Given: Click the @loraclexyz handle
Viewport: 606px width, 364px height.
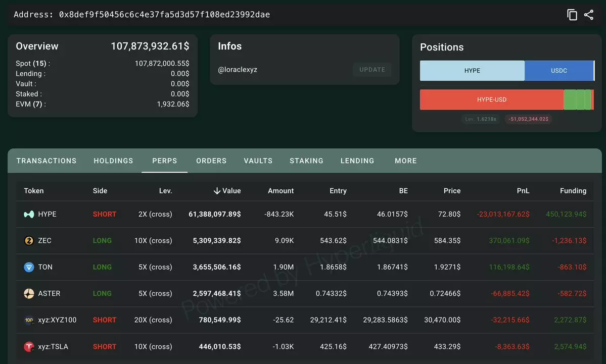Looking at the screenshot, I should click(238, 70).
